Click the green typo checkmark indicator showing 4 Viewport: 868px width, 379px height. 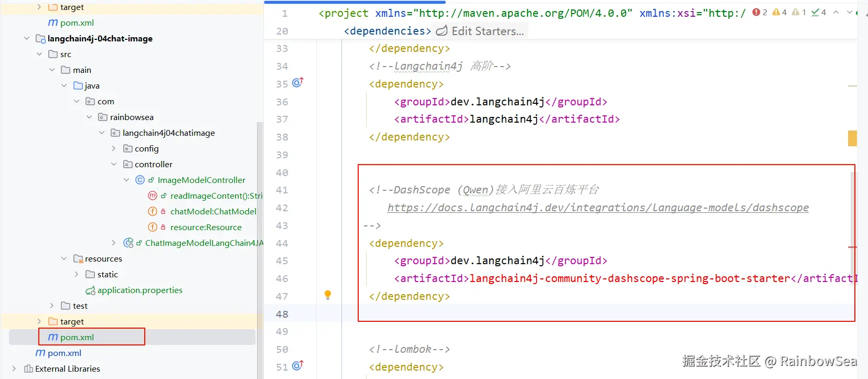pyautogui.click(x=819, y=12)
